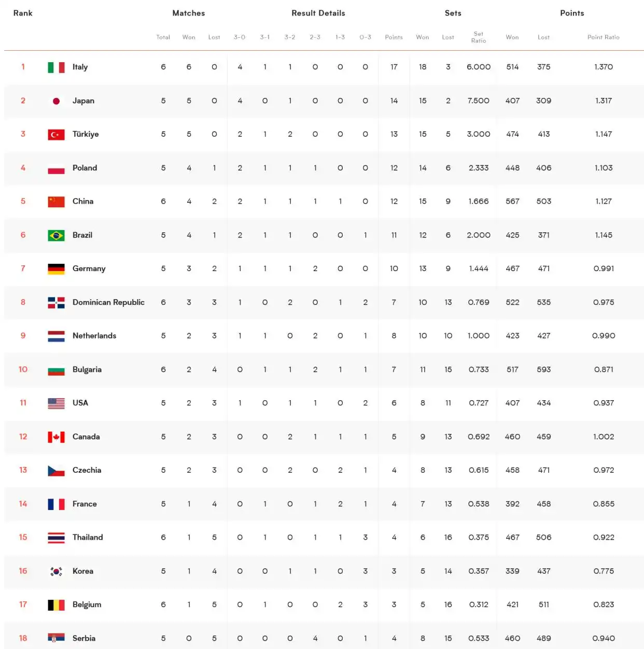Click the Brazil flag icon
Screen dimensions: 644x649
[x=56, y=235]
